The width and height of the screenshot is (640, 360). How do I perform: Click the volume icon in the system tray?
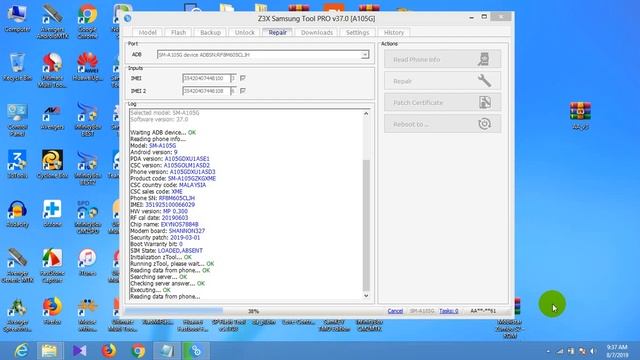593,351
